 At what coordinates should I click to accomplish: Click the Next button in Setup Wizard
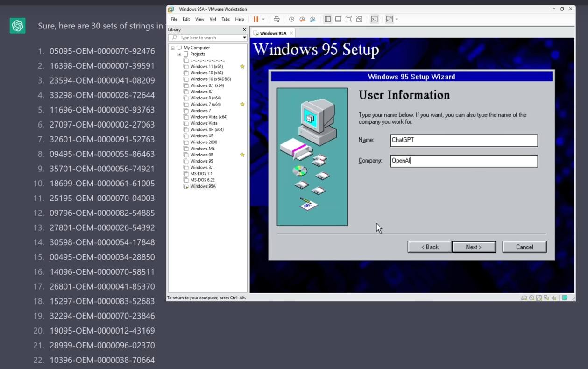pos(474,247)
